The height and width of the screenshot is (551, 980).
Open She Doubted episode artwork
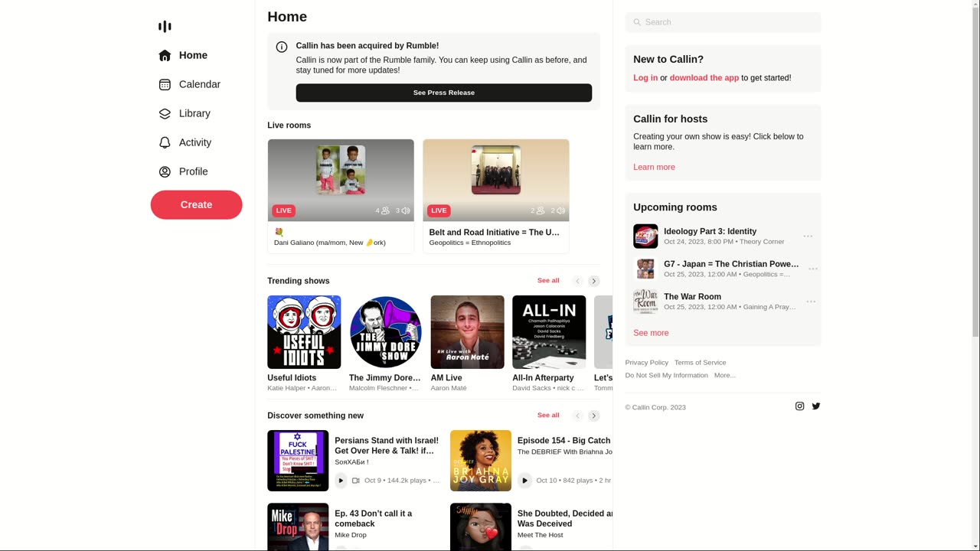coord(481,527)
